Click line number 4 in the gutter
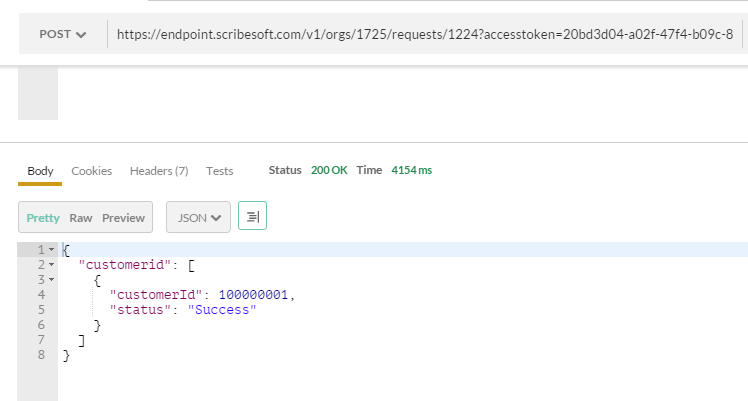Image resolution: width=748 pixels, height=401 pixels. [40, 295]
